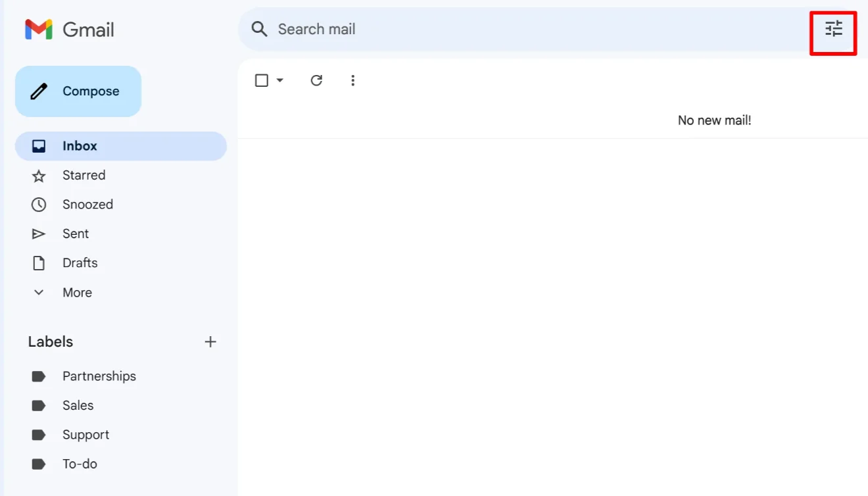Open the Drafts folder
This screenshot has width=868, height=496.
80,262
